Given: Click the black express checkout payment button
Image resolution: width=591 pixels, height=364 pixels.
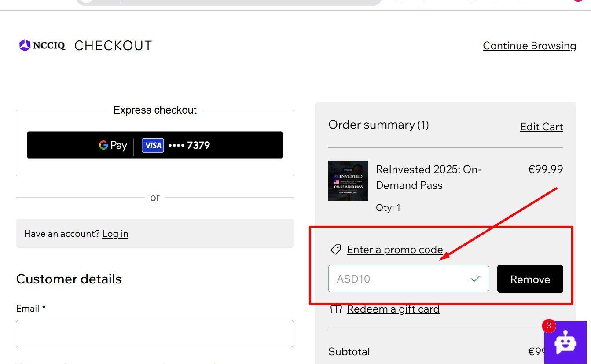Looking at the screenshot, I should coord(155,145).
